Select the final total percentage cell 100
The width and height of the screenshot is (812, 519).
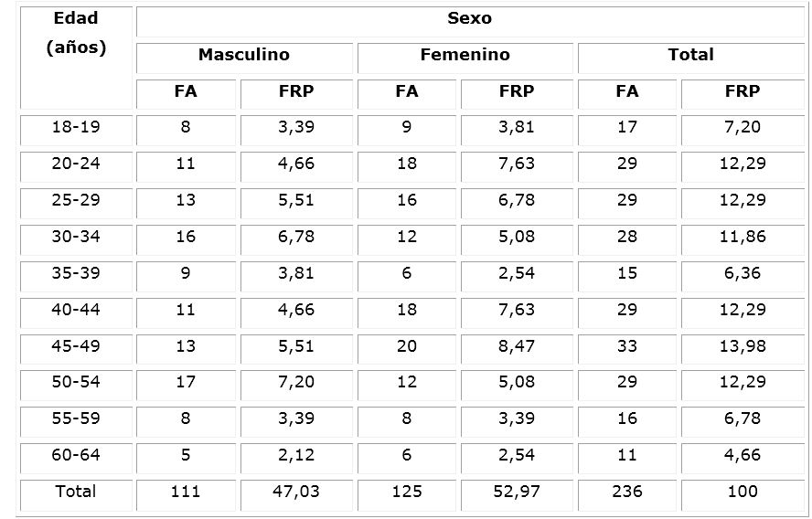click(x=743, y=492)
